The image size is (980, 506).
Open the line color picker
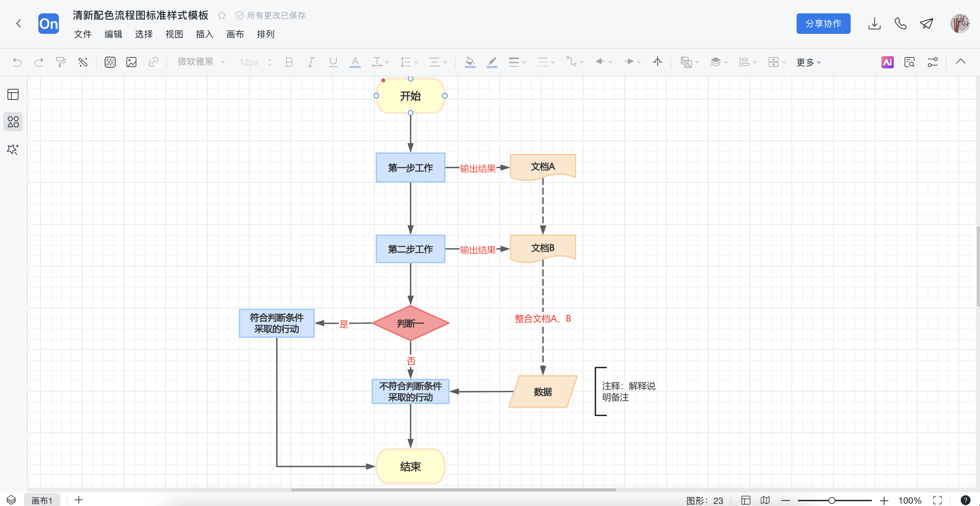click(x=492, y=62)
